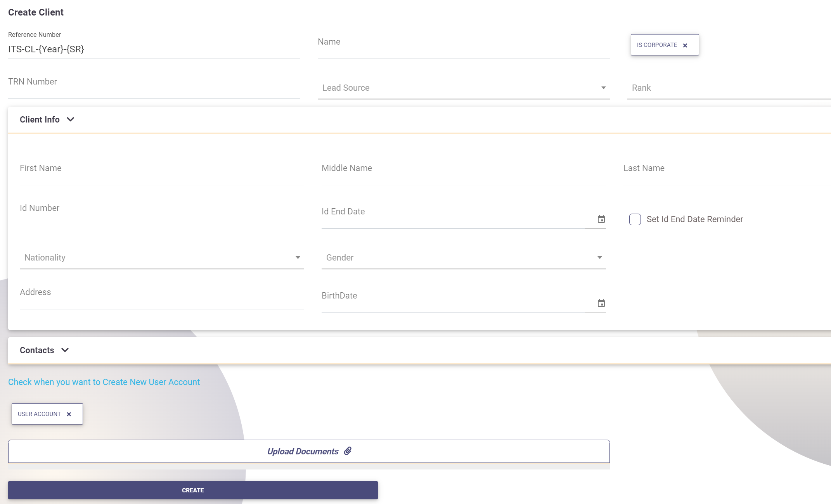This screenshot has width=831, height=504.
Task: Click the X on User Account chip
Action: point(69,414)
